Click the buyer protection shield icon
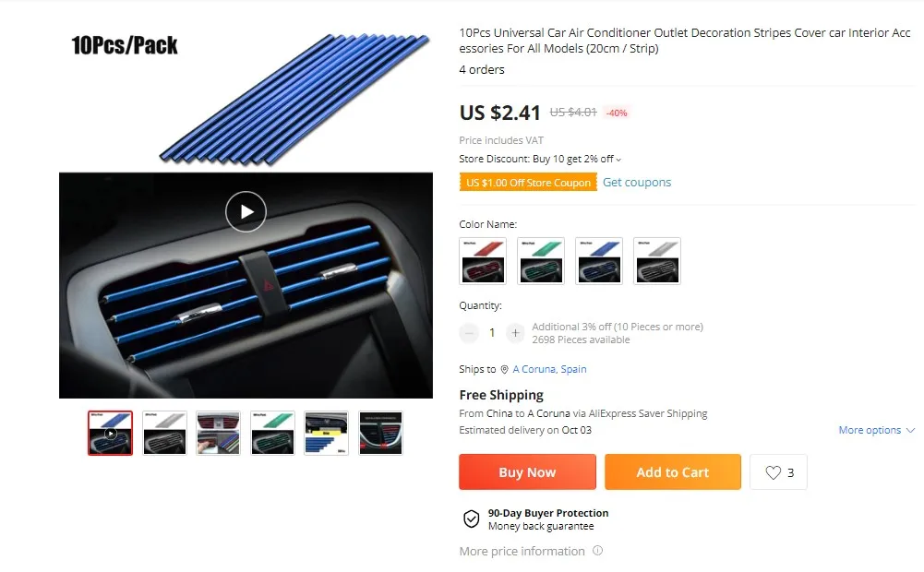The image size is (924, 572). click(x=471, y=519)
